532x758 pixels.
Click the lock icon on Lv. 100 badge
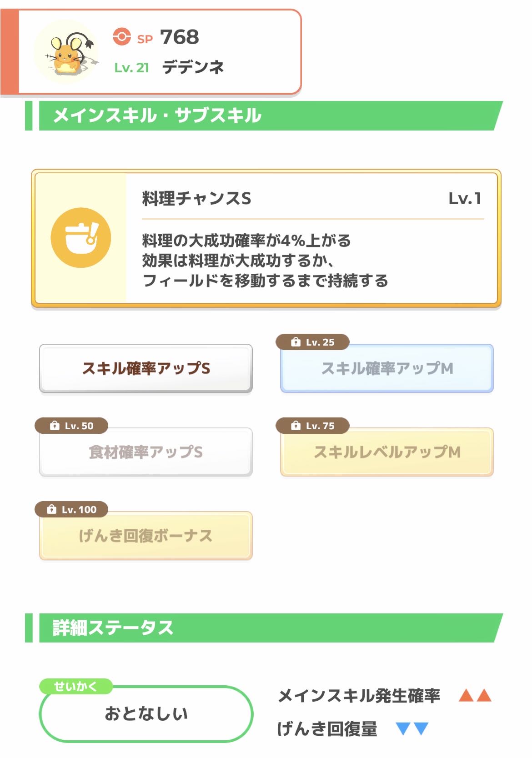52,509
